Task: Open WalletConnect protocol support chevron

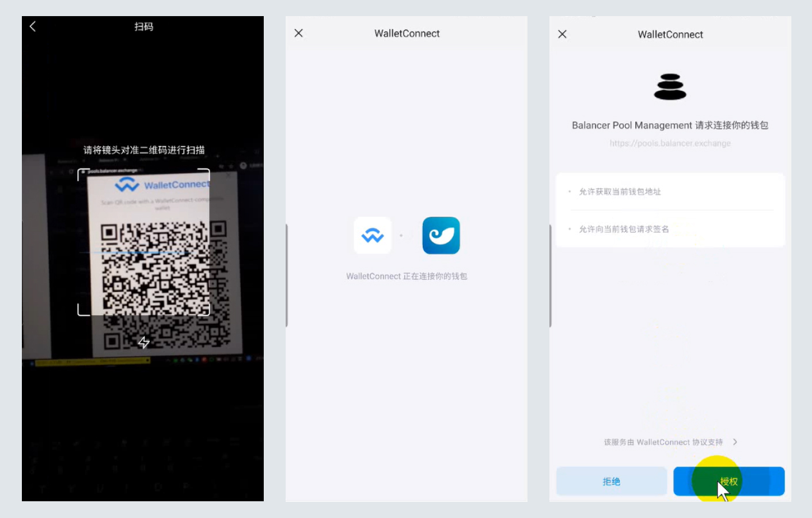Action: (735, 442)
